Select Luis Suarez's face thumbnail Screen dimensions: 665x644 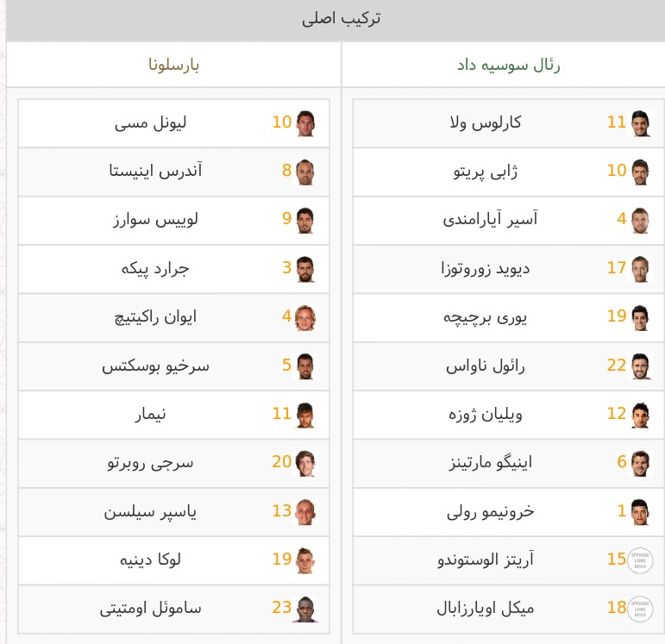(x=305, y=221)
